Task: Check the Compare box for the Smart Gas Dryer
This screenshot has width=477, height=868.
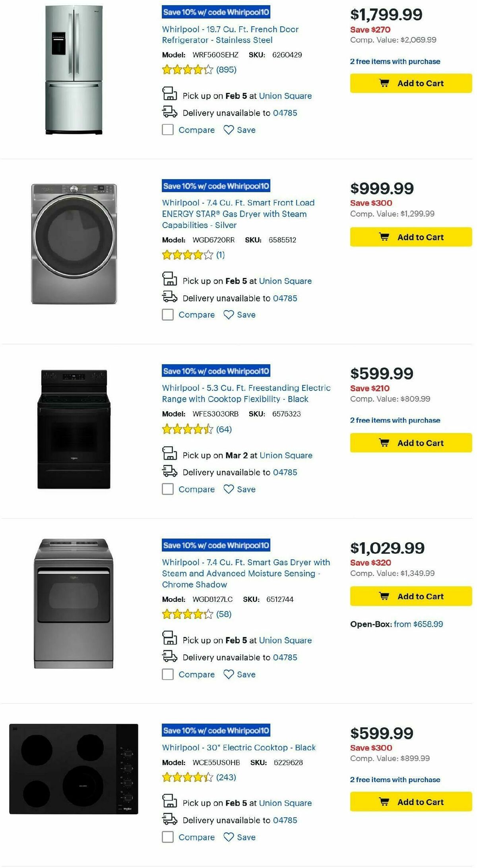Action: (x=167, y=674)
